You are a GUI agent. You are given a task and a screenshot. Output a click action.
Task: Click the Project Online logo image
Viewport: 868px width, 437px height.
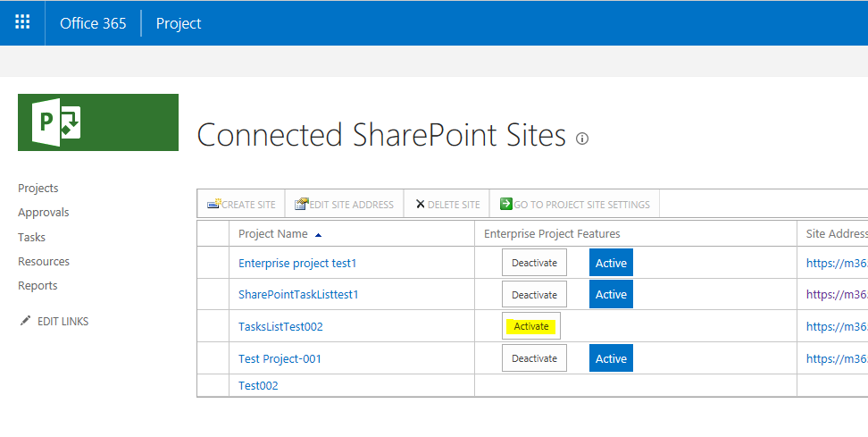(98, 122)
